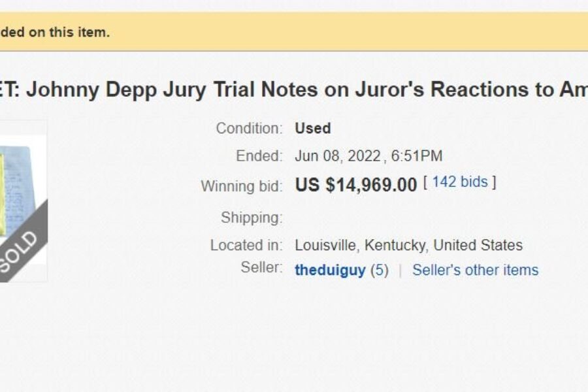Click the separator between seller links
The width and height of the screenshot is (588, 392).
[400, 270]
